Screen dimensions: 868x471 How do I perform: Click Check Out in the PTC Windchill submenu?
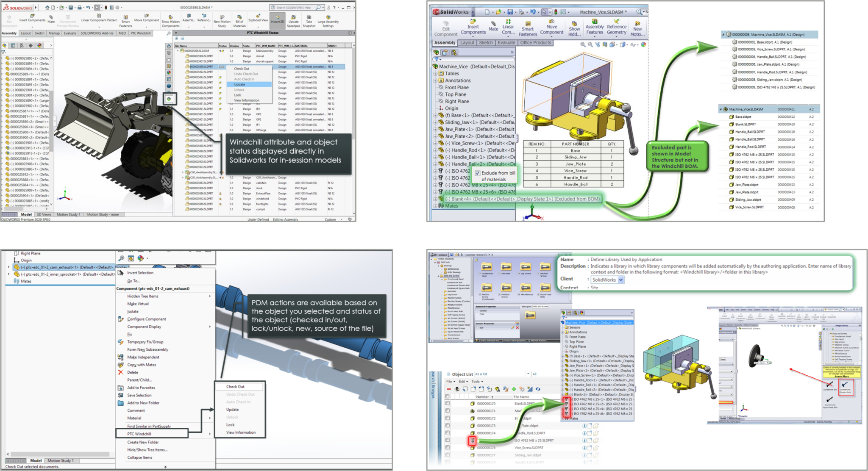pos(235,387)
